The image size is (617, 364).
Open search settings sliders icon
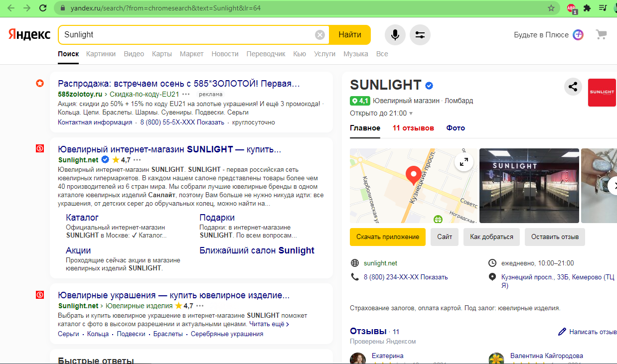tap(420, 35)
